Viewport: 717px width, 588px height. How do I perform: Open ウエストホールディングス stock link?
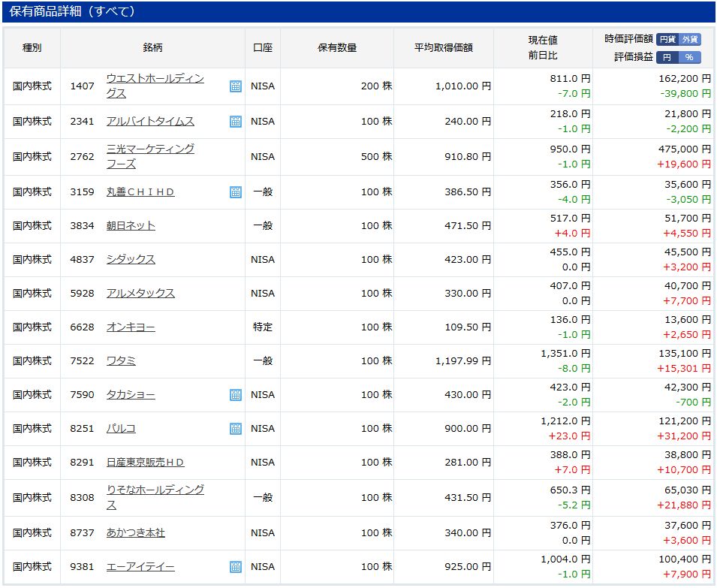155,86
